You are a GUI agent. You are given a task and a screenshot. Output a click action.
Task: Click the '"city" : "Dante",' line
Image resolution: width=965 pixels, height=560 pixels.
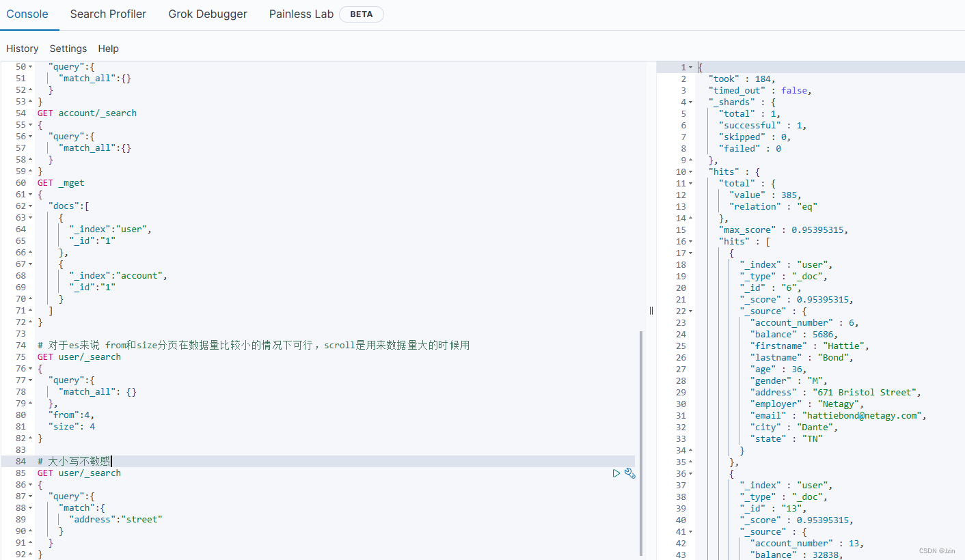pyautogui.click(x=794, y=428)
